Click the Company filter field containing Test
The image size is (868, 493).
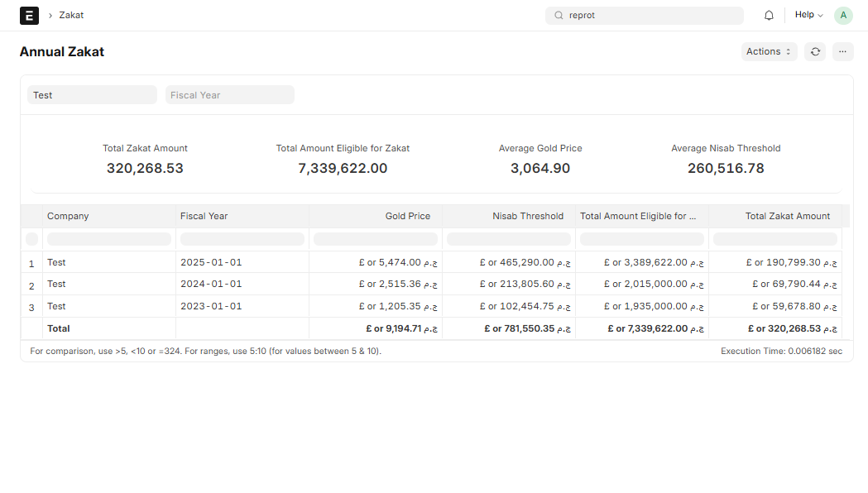[x=92, y=95]
